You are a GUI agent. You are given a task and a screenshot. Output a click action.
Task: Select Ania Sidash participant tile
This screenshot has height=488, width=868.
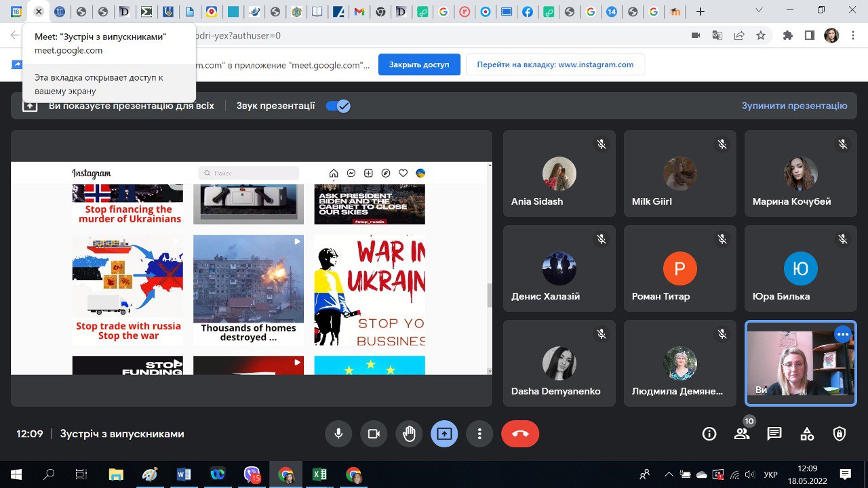(559, 174)
